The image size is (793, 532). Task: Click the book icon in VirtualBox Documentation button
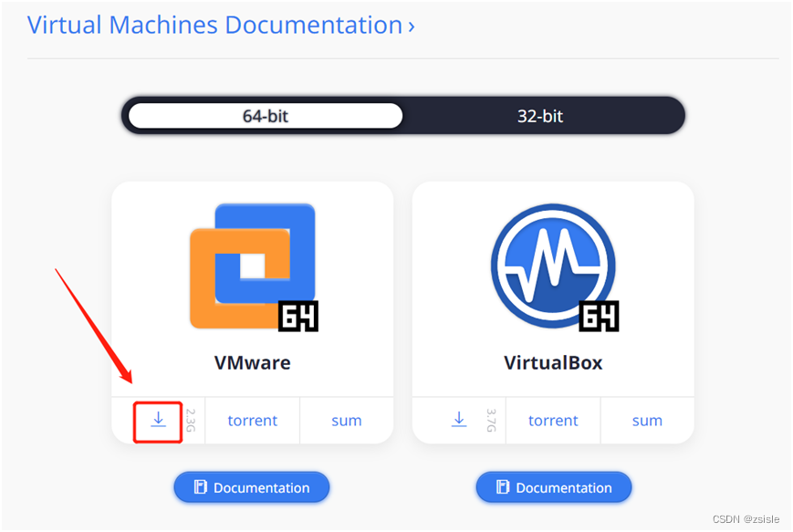tap(503, 487)
